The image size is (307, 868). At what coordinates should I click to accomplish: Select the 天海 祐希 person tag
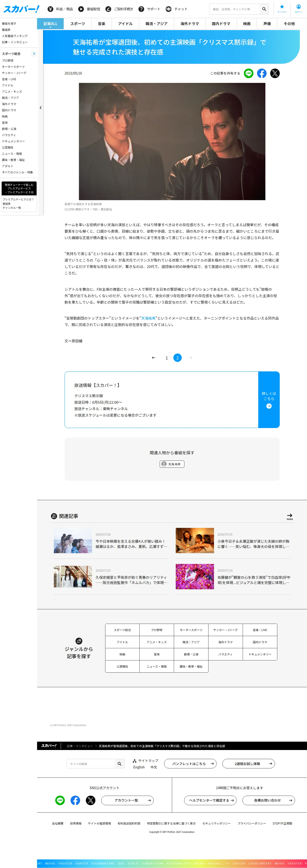[172, 464]
